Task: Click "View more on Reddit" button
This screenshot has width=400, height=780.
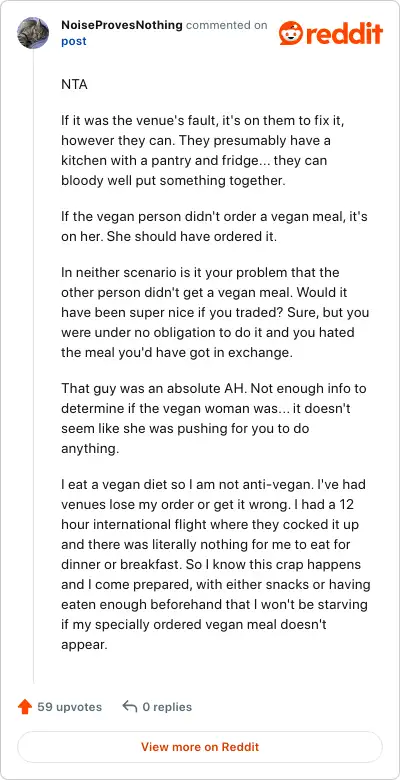Action: click(x=200, y=747)
